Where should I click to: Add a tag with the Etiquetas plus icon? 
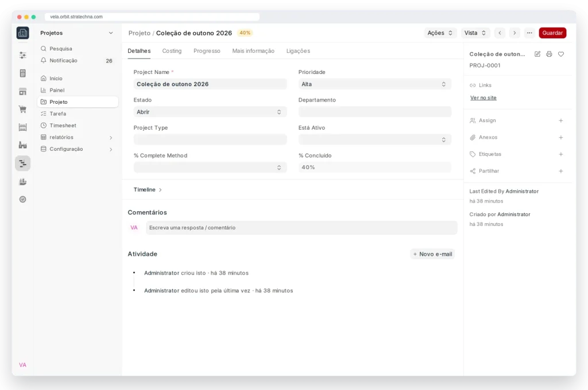[561, 154]
